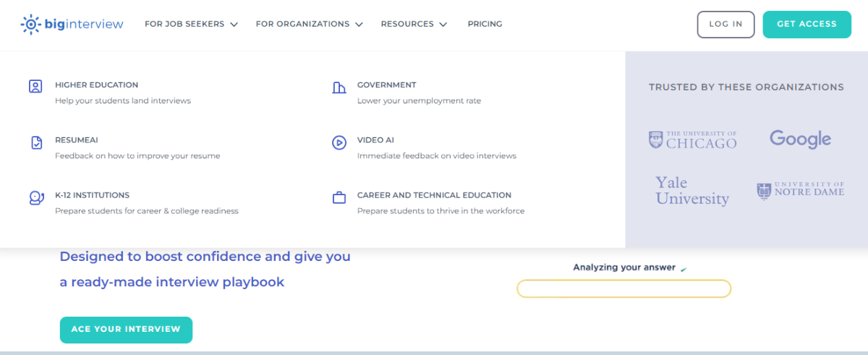Viewport: 868px width, 355px height.
Task: Click the Ace Your Interview button
Action: (126, 329)
